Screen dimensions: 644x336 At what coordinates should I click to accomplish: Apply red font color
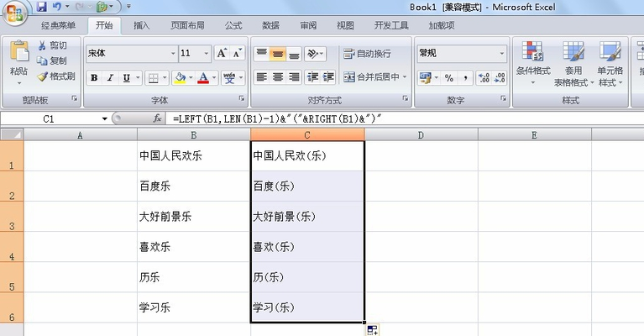[x=203, y=77]
